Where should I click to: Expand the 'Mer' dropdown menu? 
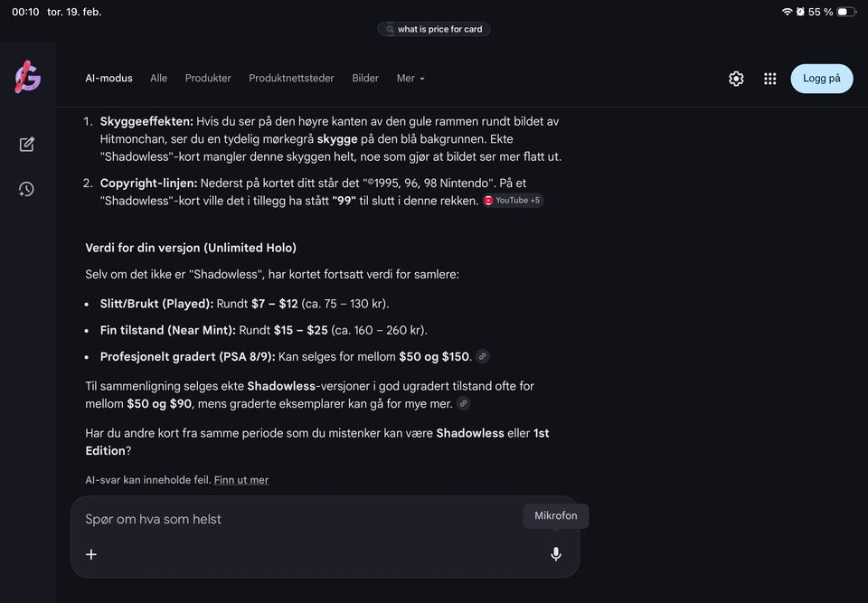410,79
